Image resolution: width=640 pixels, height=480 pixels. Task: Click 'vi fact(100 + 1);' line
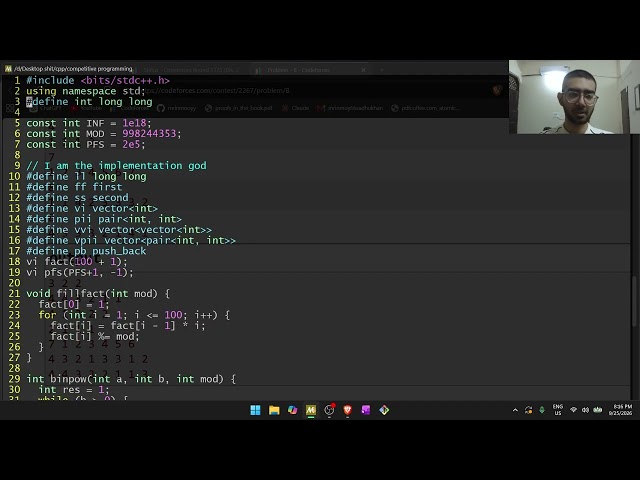[77, 262]
